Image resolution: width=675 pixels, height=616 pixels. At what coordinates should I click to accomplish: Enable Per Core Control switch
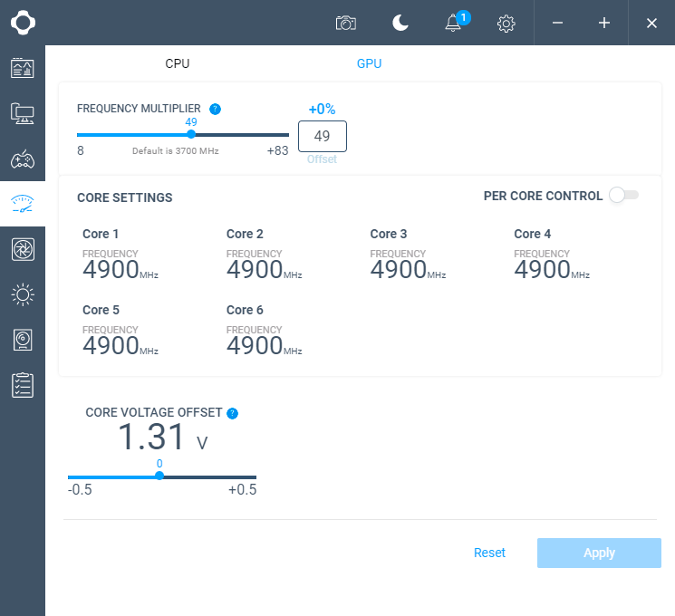point(623,195)
